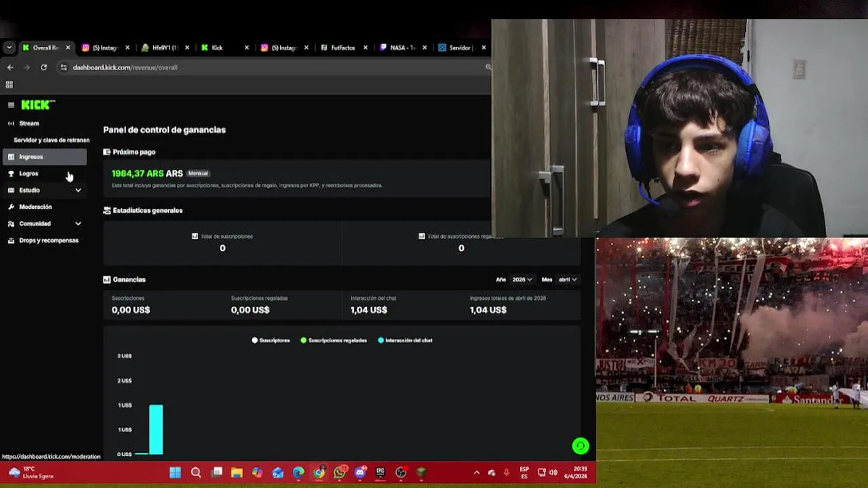
Task: Close the FutFactos tab
Action: point(366,47)
